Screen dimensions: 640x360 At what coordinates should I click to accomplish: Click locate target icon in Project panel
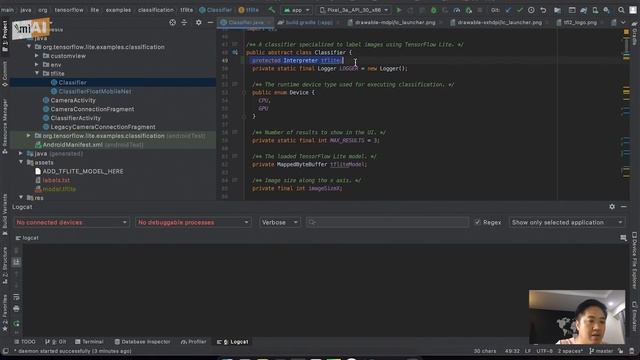pos(172,22)
